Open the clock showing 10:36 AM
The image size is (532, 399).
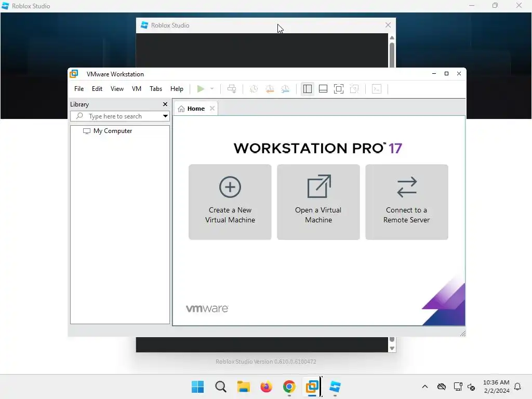[x=496, y=387]
